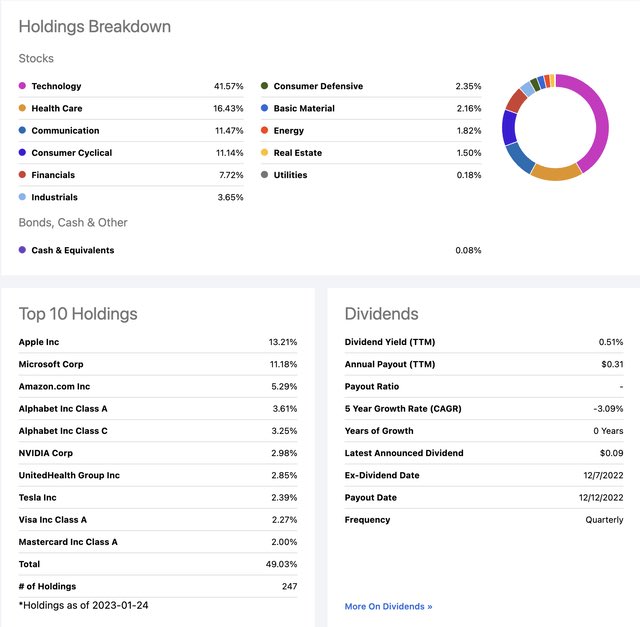Select the Energy sector label
The image size is (640, 627).
(x=289, y=131)
